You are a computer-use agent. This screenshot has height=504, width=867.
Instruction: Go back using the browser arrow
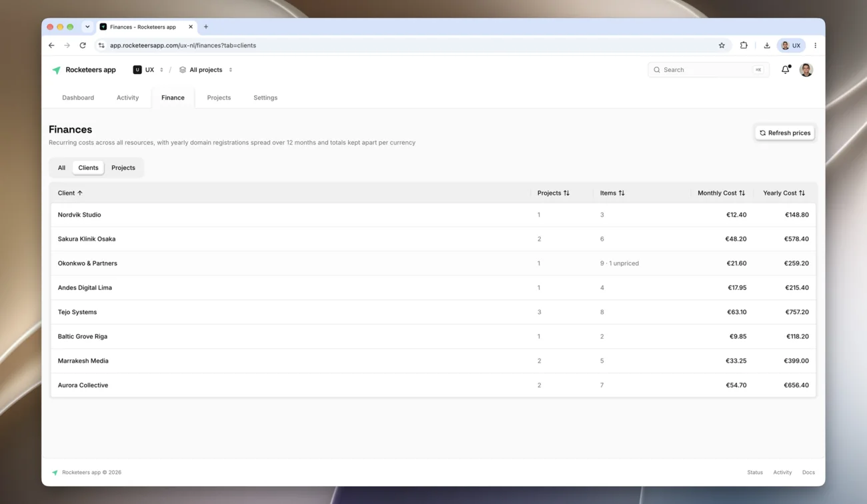[x=51, y=45]
